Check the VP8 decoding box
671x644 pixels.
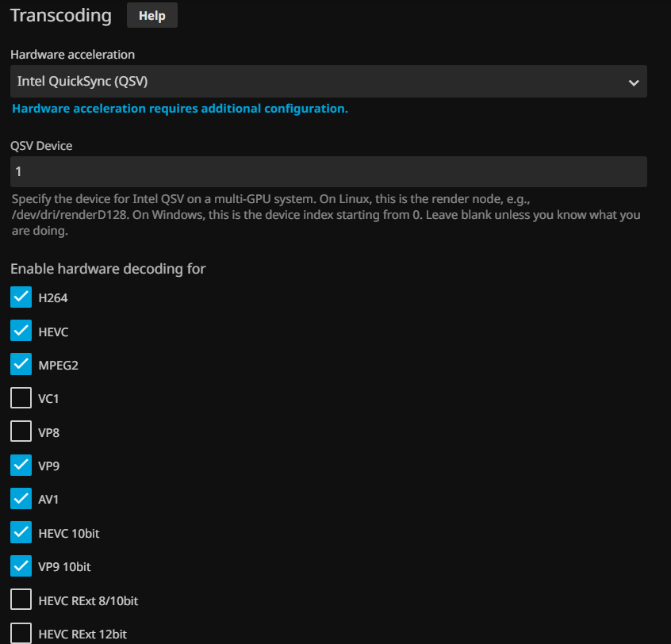[21, 432]
